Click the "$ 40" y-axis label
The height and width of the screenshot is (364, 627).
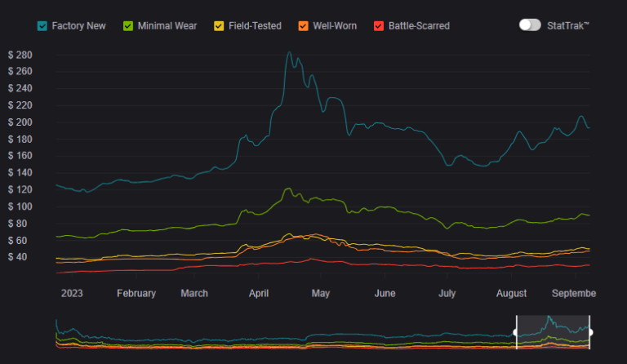(x=22, y=257)
